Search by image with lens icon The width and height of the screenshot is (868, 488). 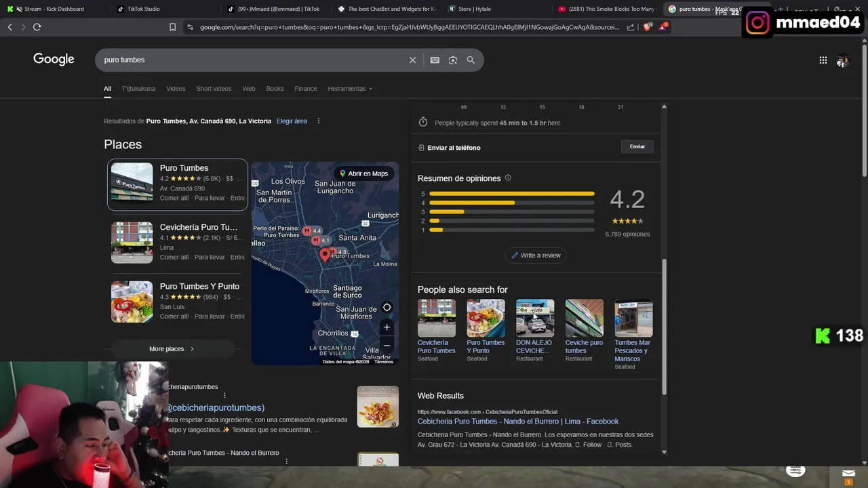(x=453, y=60)
